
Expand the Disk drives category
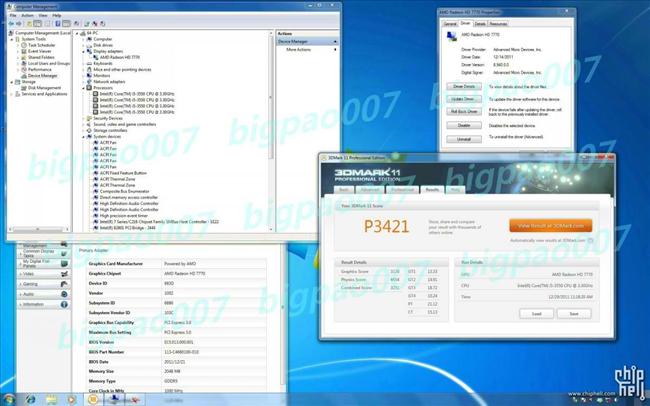click(x=83, y=45)
